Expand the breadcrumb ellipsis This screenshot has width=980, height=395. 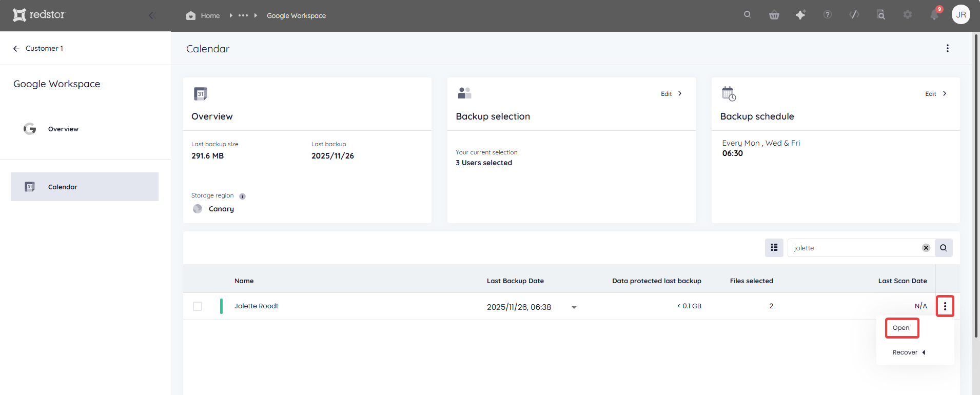(243, 15)
